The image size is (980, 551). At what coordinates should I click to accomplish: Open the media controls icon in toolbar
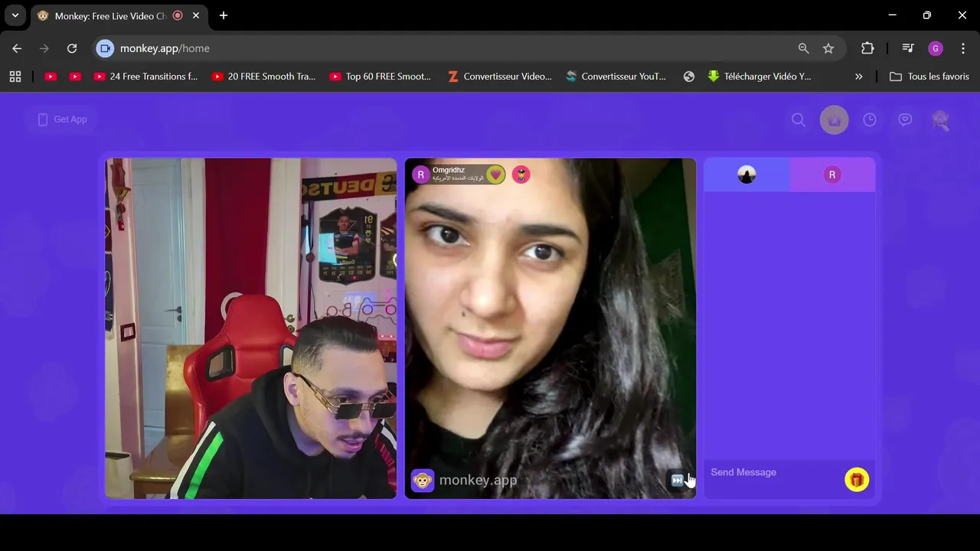pyautogui.click(x=908, y=48)
